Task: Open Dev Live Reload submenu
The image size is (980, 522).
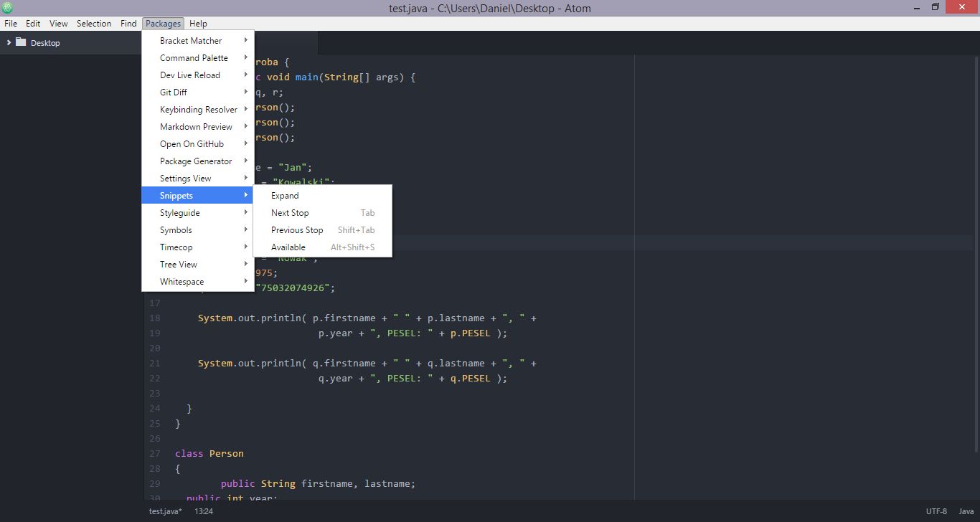Action: (x=198, y=75)
